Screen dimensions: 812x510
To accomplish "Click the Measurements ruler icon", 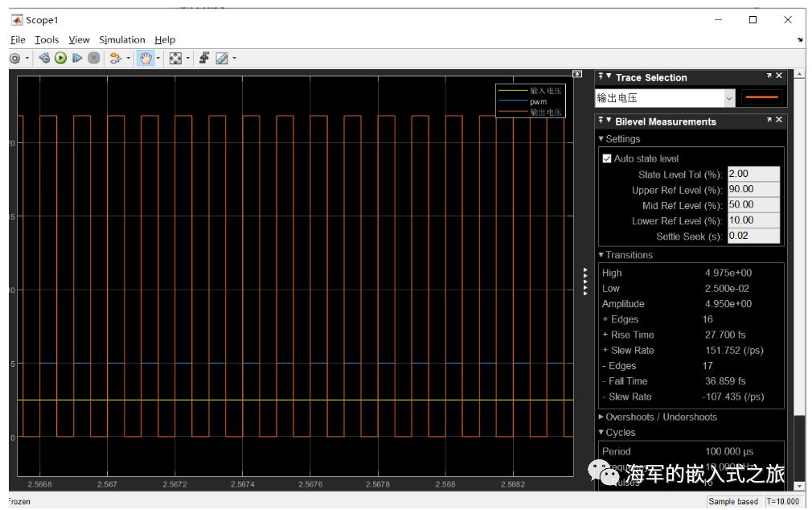I will tap(222, 58).
